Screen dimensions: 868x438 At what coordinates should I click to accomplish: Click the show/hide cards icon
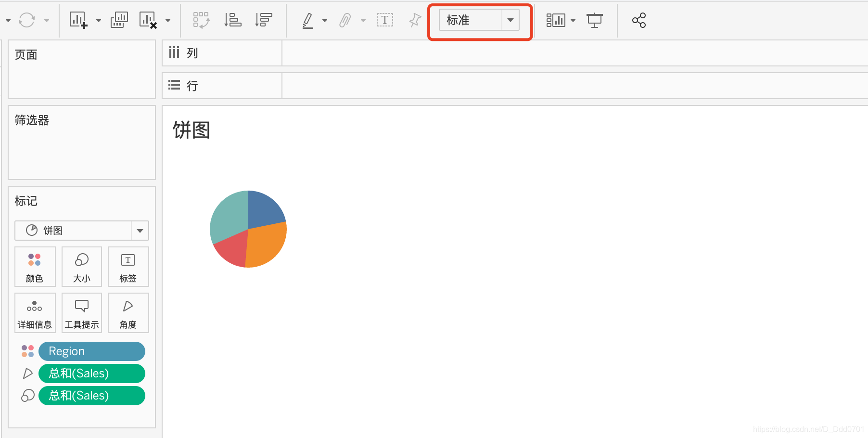[556, 20]
